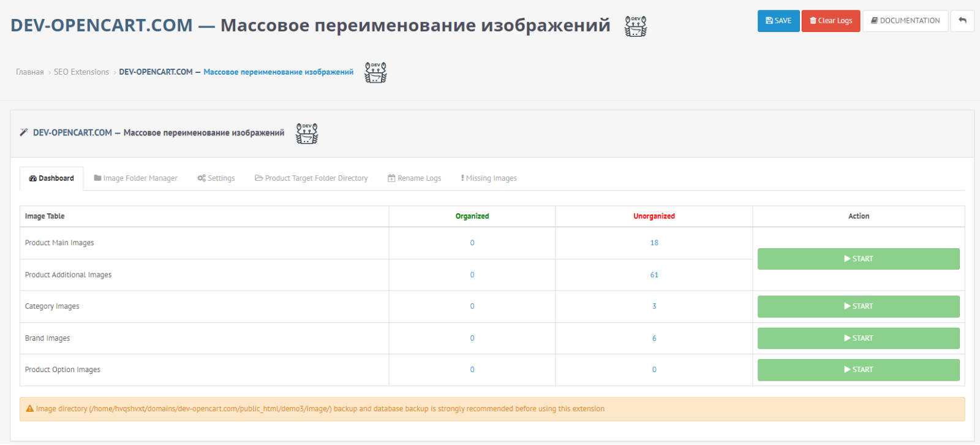The image size is (980, 445).
Task: Click the Category Images row label
Action: pyautogui.click(x=52, y=306)
